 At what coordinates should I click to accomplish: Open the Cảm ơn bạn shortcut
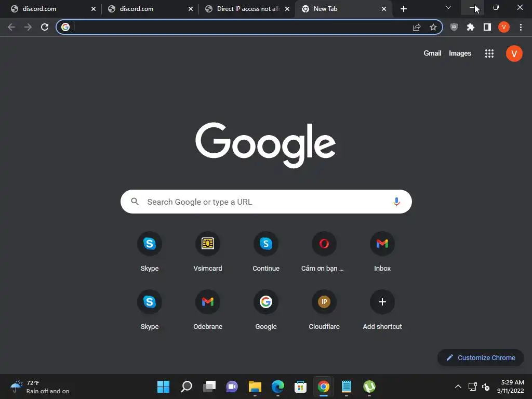point(324,251)
